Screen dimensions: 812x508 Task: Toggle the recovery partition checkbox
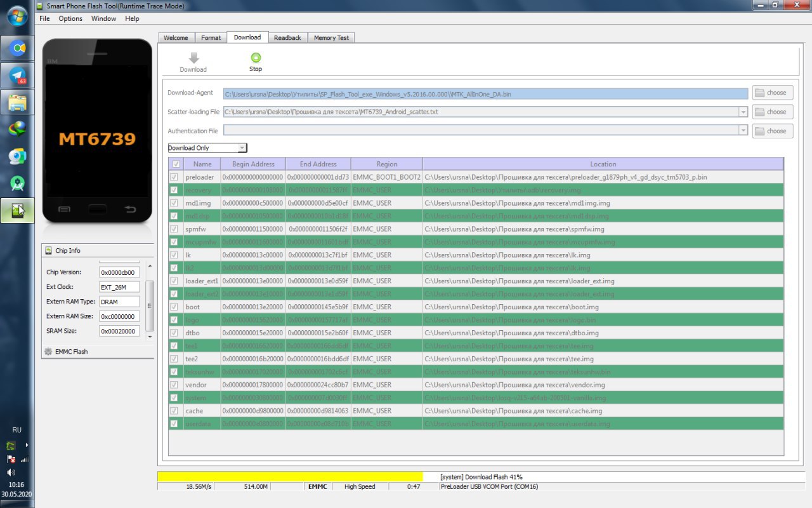point(174,190)
